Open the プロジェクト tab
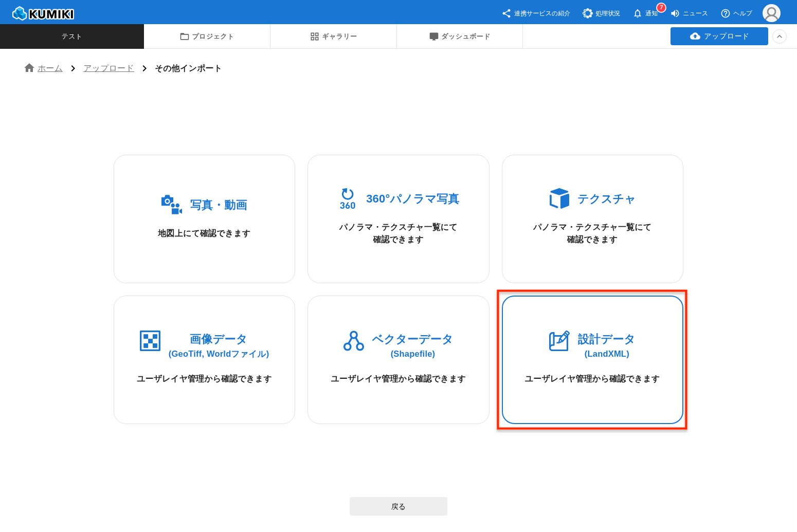 (207, 36)
